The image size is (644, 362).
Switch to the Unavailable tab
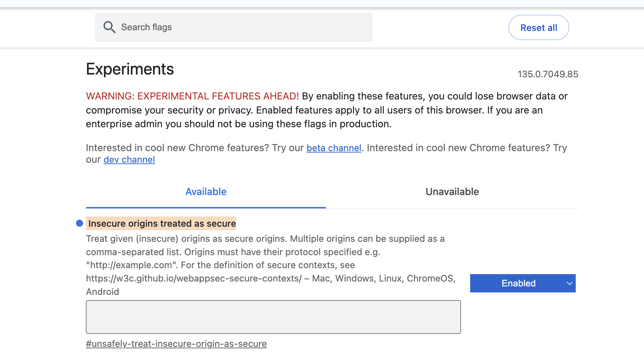452,192
